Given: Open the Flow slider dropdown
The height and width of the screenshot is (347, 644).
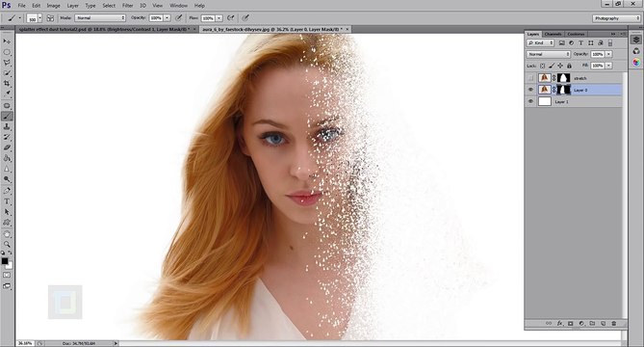Looking at the screenshot, I should point(219,18).
